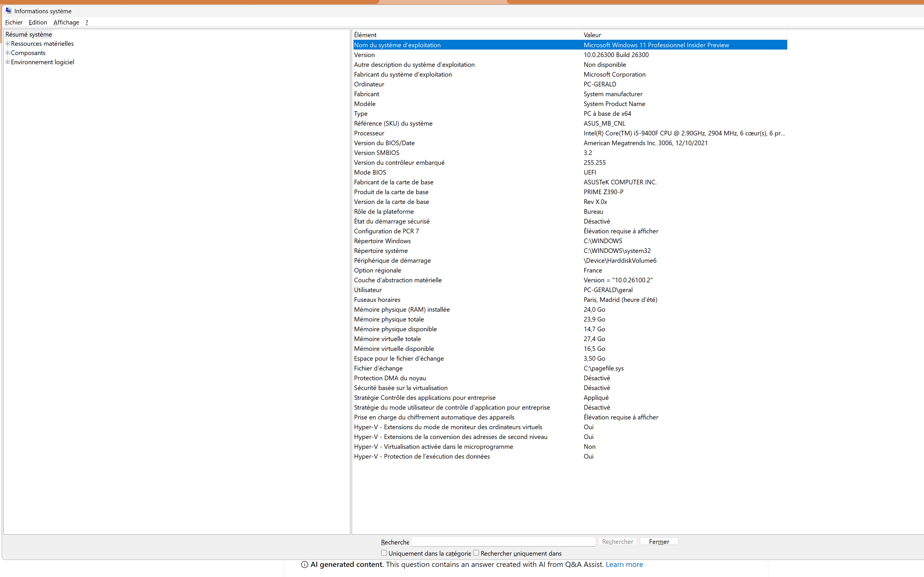Select Résumé système in the tree
This screenshot has width=924, height=577.
pos(28,34)
